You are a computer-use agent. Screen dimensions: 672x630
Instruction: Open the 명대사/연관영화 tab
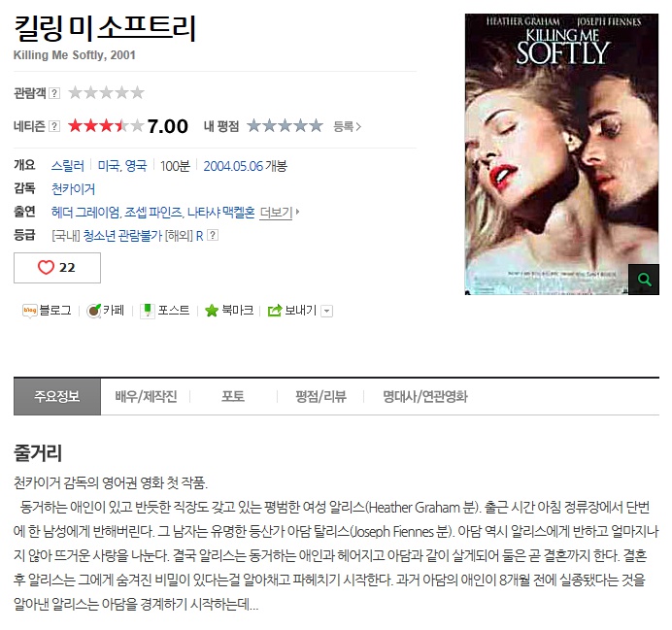pyautogui.click(x=425, y=397)
